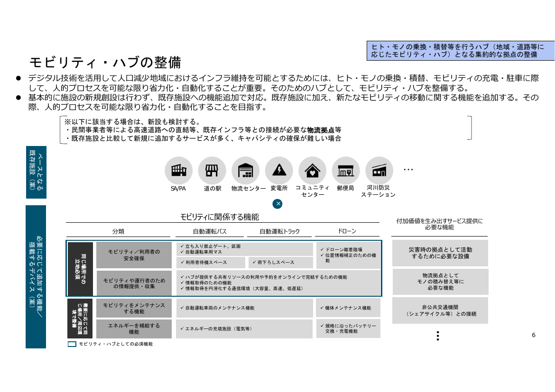Viewport: 555px width, 392px height.
Task: Click the dark blue × circle icon
Action: (x=277, y=204)
